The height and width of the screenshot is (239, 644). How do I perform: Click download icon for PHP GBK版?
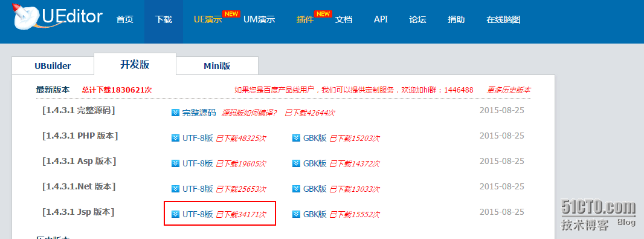(x=297, y=138)
